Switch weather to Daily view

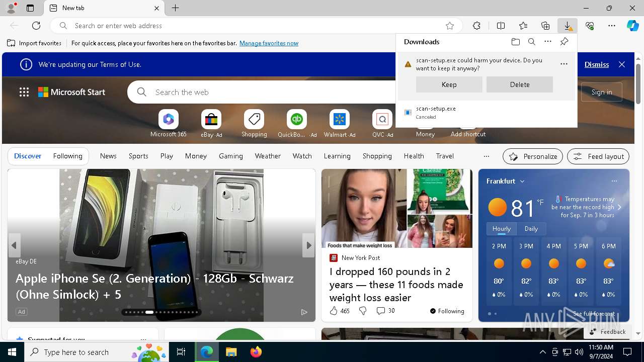[x=531, y=228]
